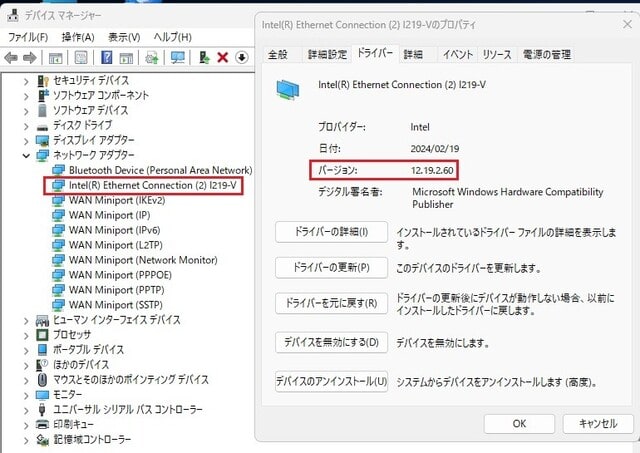The width and height of the screenshot is (640, 453).
Task: Click the Back arrow toolbar icon
Action: 11,58
